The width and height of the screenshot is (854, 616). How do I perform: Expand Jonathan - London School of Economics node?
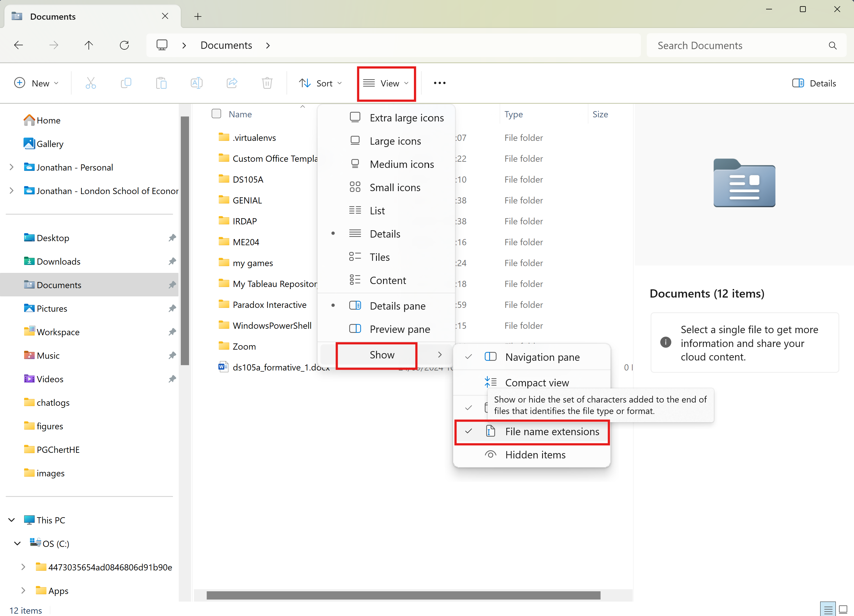click(x=12, y=191)
